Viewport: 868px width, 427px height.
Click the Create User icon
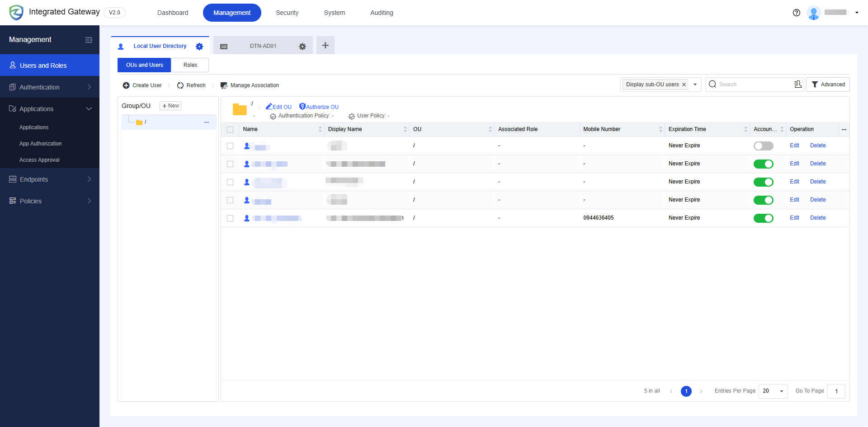126,85
